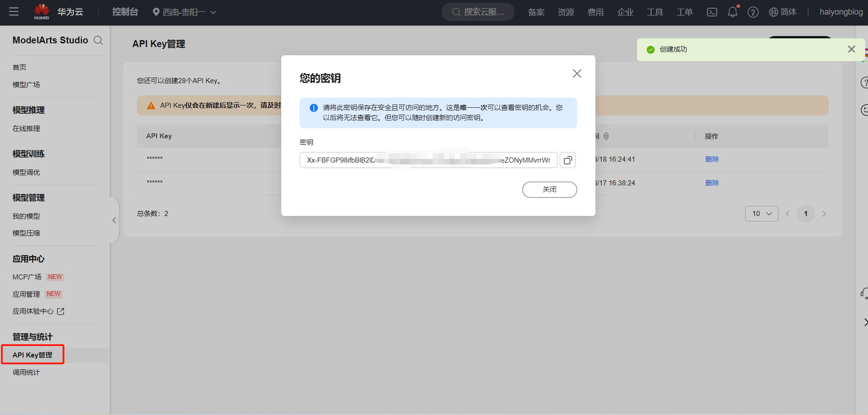Open the page-size 10 dropdown

click(x=761, y=213)
